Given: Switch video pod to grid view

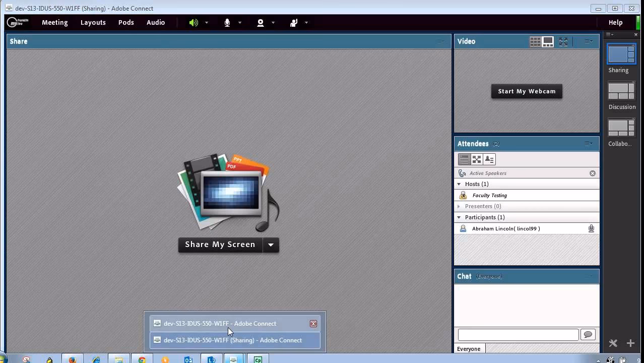Looking at the screenshot, I should pos(535,42).
